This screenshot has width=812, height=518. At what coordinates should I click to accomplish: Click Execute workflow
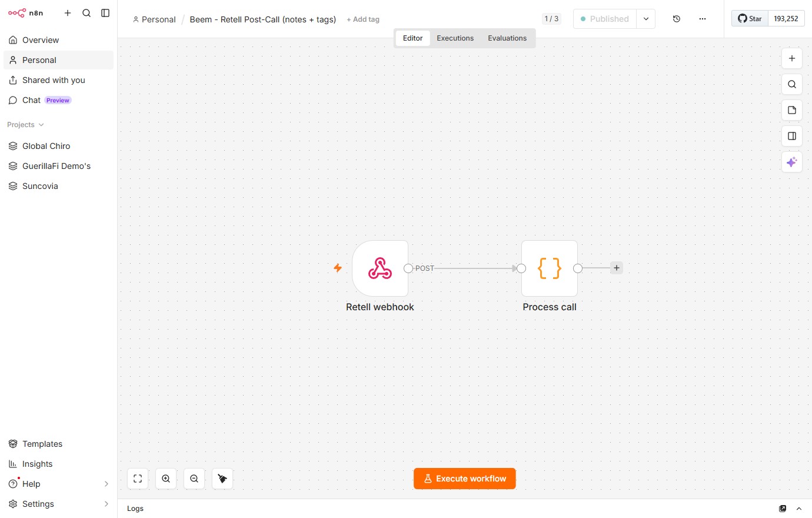click(465, 479)
